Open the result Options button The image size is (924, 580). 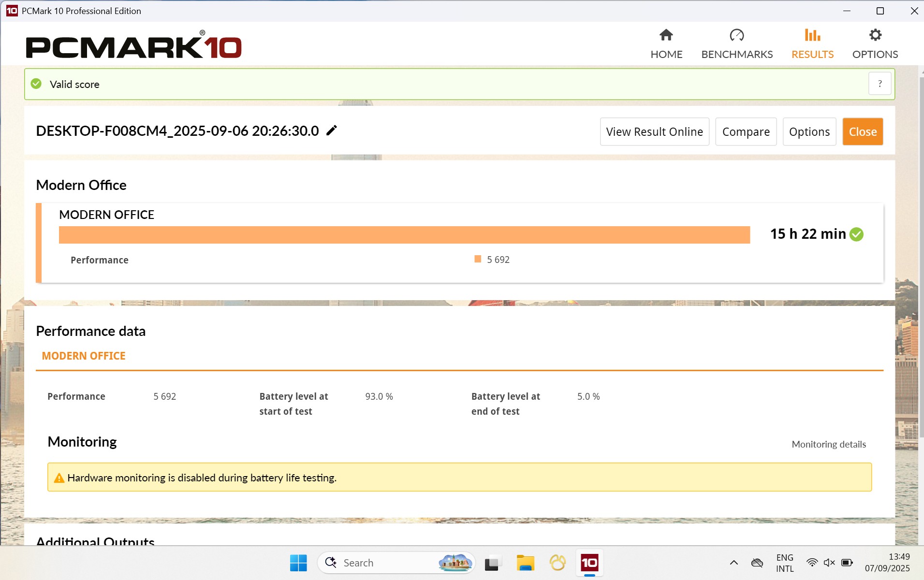(x=809, y=131)
